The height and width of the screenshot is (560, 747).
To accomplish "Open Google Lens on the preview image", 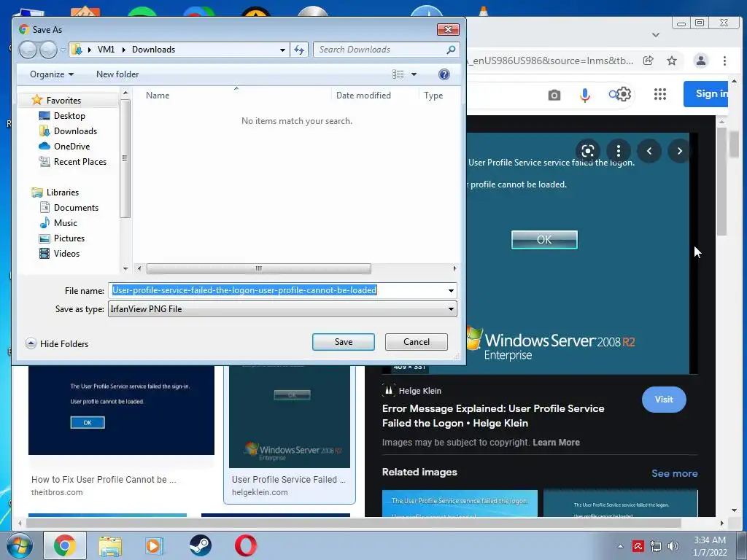I will [x=588, y=151].
